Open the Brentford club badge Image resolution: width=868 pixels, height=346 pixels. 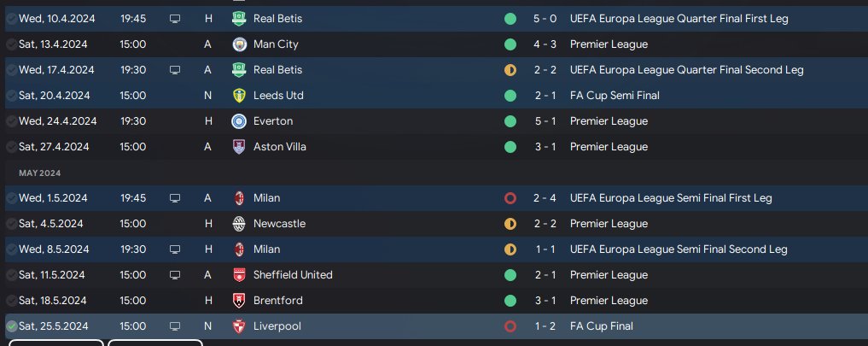pos(239,301)
